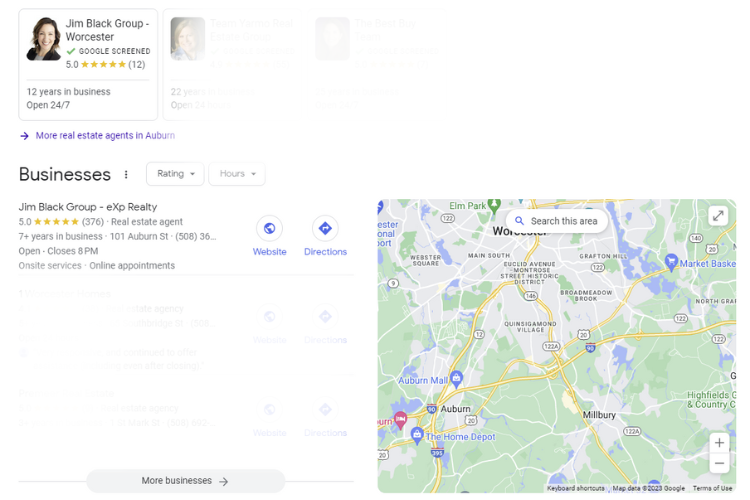The image size is (750, 500).
Task: Open Keyboard shortcuts on the map
Action: pyautogui.click(x=575, y=488)
